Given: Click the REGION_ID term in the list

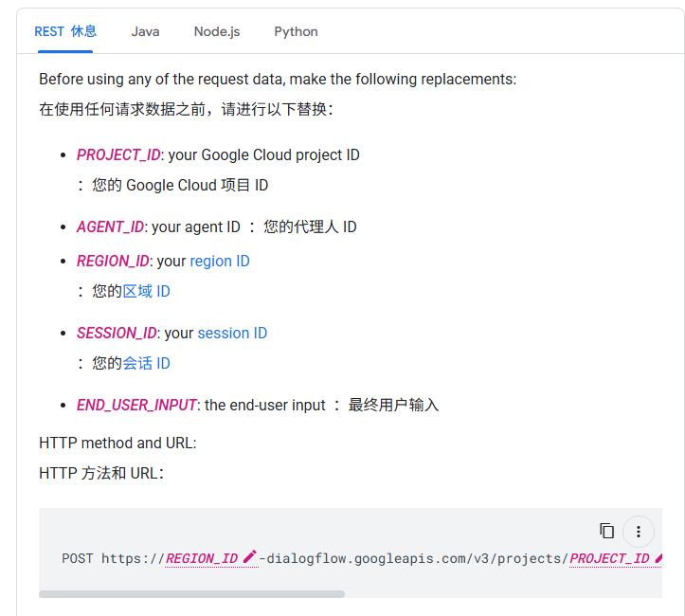Looking at the screenshot, I should (x=113, y=261).
